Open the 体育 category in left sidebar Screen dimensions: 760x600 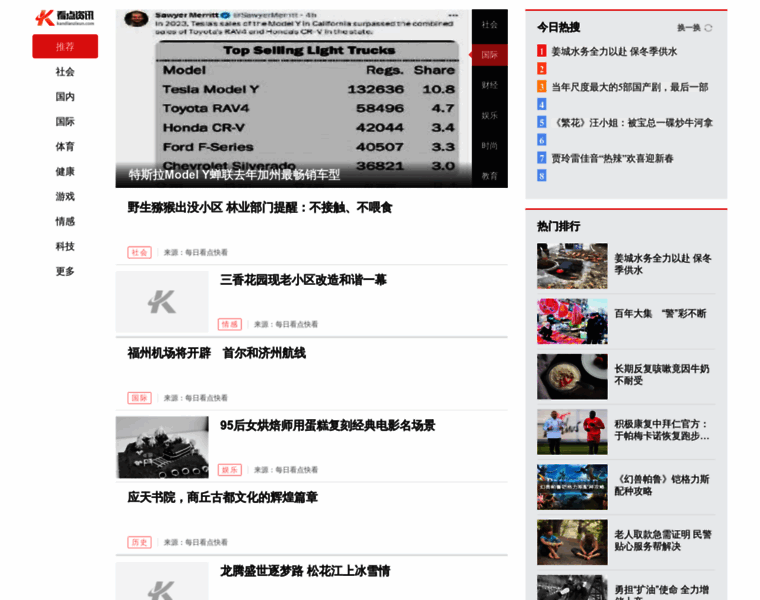65,146
